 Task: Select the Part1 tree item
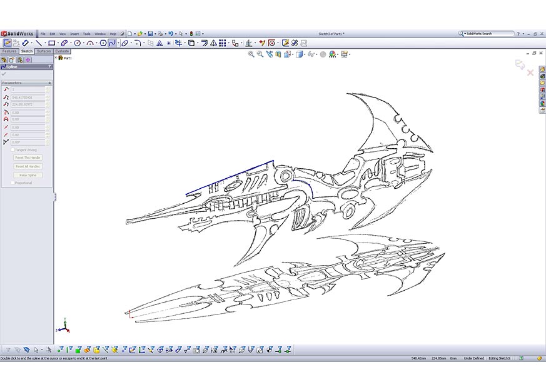(x=66, y=58)
